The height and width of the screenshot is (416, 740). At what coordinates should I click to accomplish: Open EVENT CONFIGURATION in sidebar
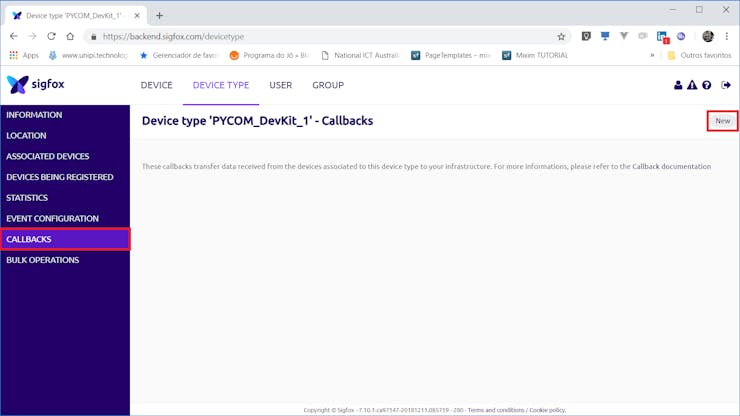pyautogui.click(x=65, y=219)
